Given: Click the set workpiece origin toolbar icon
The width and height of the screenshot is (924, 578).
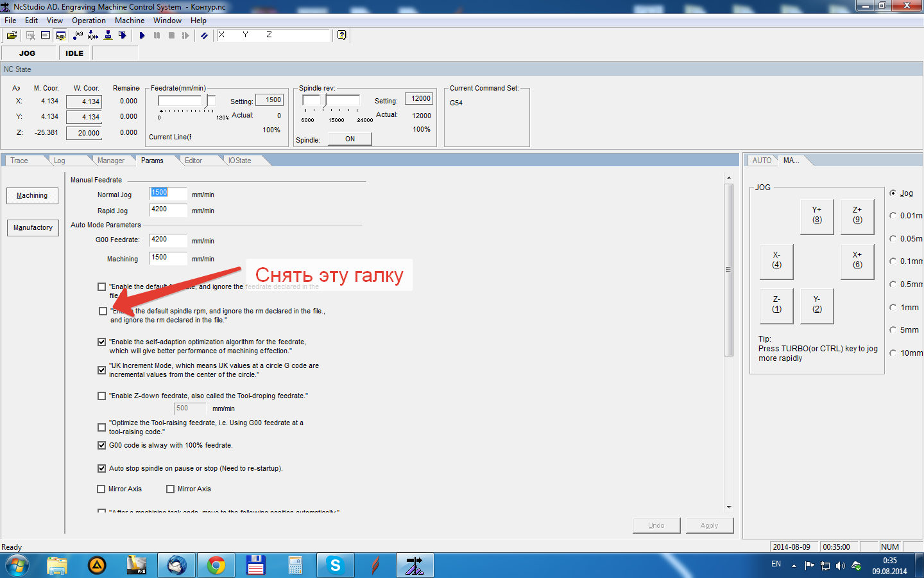Looking at the screenshot, I should (x=78, y=35).
